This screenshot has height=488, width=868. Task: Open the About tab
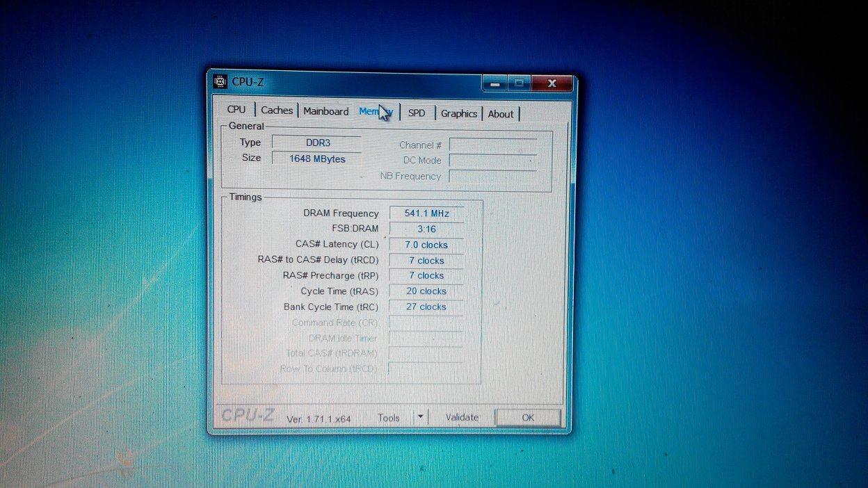[501, 114]
